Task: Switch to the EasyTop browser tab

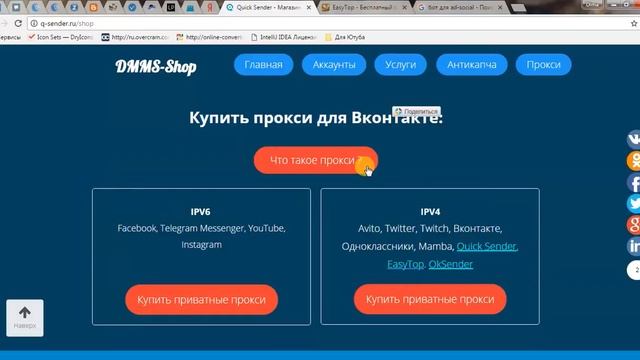Action: (363, 7)
